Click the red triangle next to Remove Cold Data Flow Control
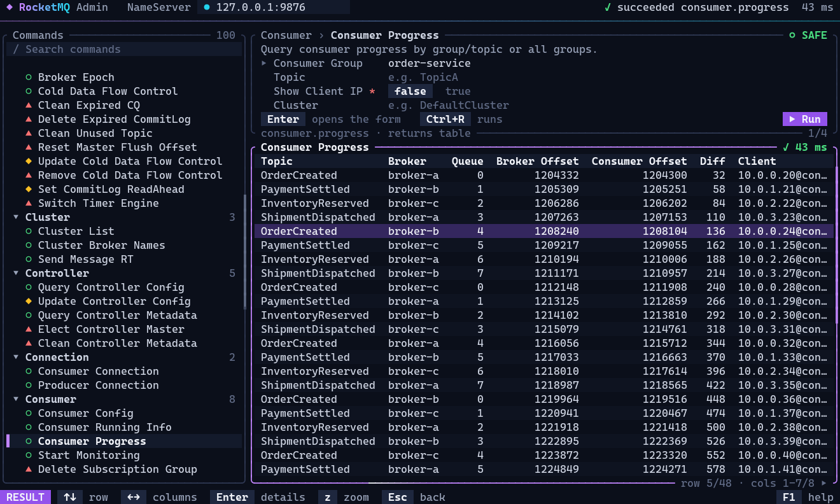 pos(29,176)
